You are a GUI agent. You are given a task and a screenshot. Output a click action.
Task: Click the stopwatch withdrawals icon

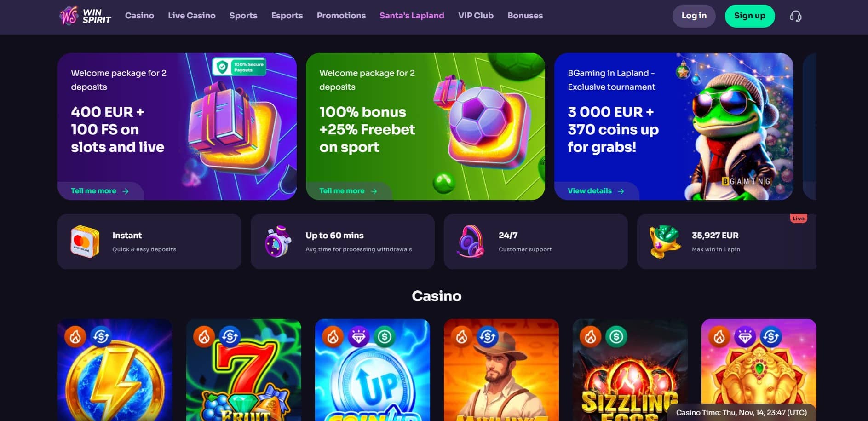[x=278, y=242]
